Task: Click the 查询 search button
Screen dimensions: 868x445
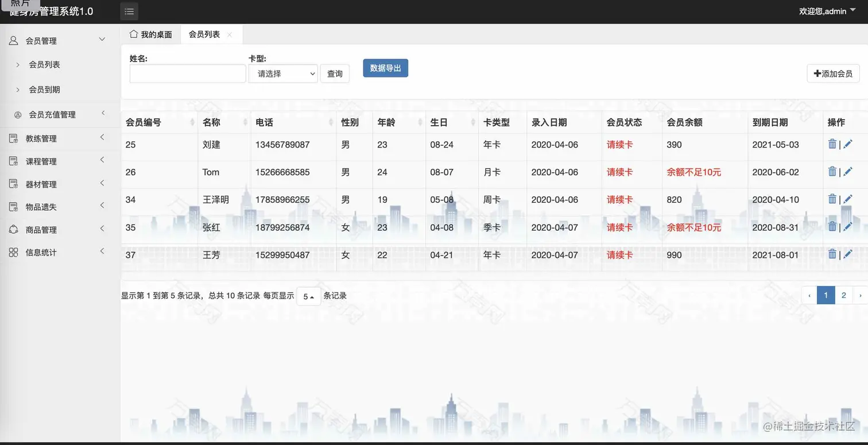Action: tap(335, 73)
